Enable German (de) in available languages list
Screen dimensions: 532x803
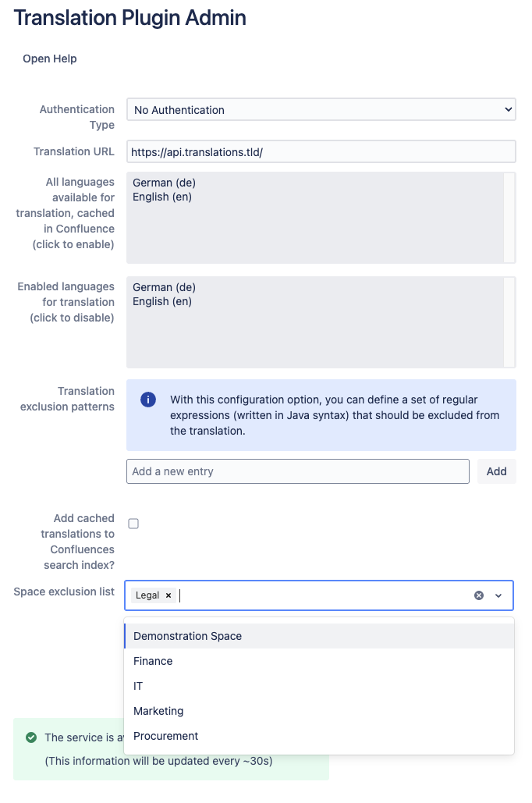tap(164, 183)
